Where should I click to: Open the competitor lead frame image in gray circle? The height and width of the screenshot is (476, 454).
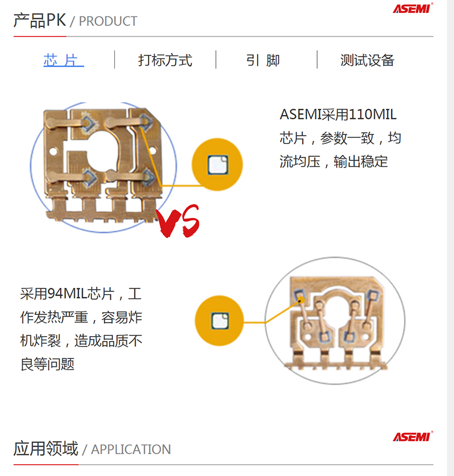335,321
